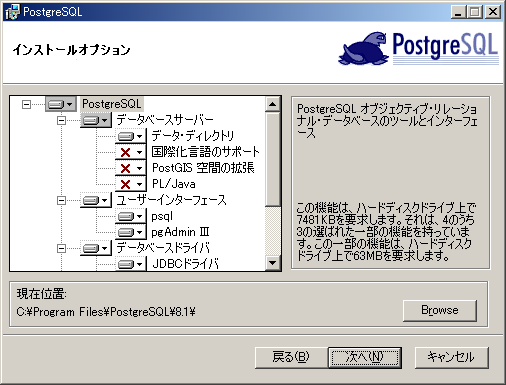
Task: Click the データ・ディレクトリ drive icon
Action: [x=131, y=136]
